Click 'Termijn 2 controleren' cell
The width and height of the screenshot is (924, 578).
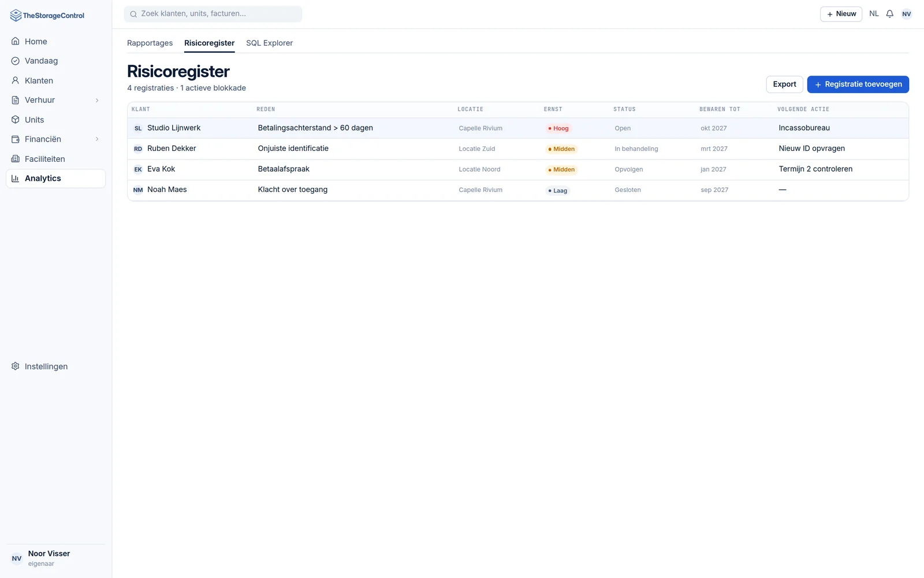(x=815, y=169)
